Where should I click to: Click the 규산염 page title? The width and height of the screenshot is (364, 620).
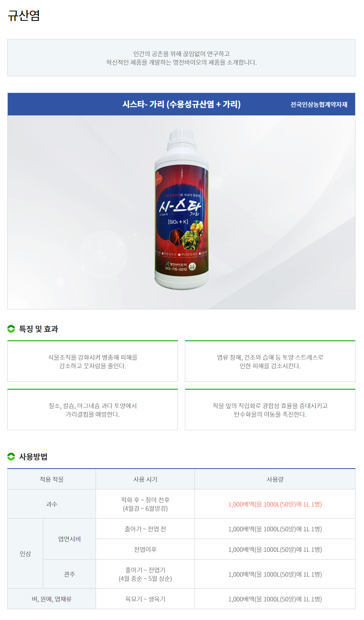coord(24,15)
